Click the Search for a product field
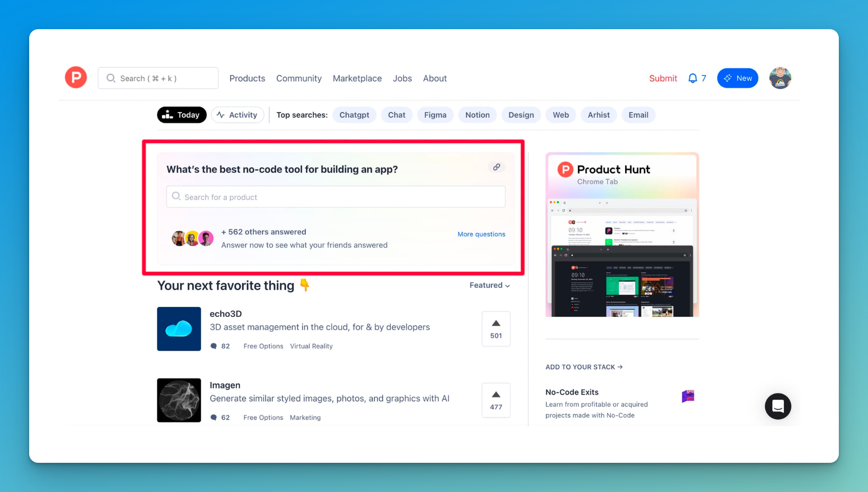The height and width of the screenshot is (492, 868). (336, 197)
